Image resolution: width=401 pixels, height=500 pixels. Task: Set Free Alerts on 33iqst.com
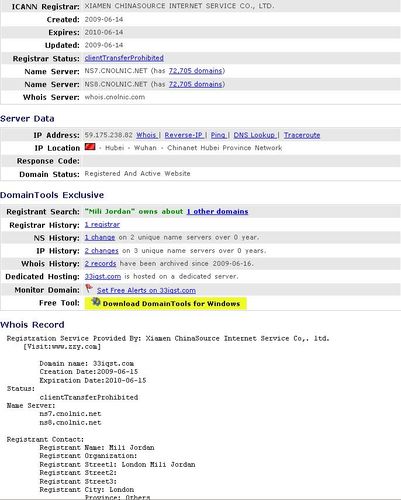point(146,290)
